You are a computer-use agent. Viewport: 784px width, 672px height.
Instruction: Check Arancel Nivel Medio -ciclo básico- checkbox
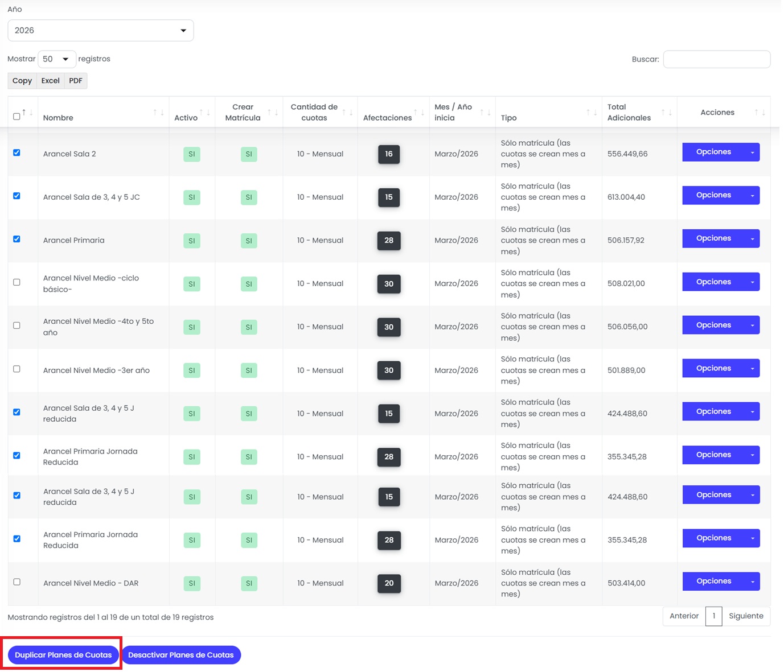tap(17, 282)
